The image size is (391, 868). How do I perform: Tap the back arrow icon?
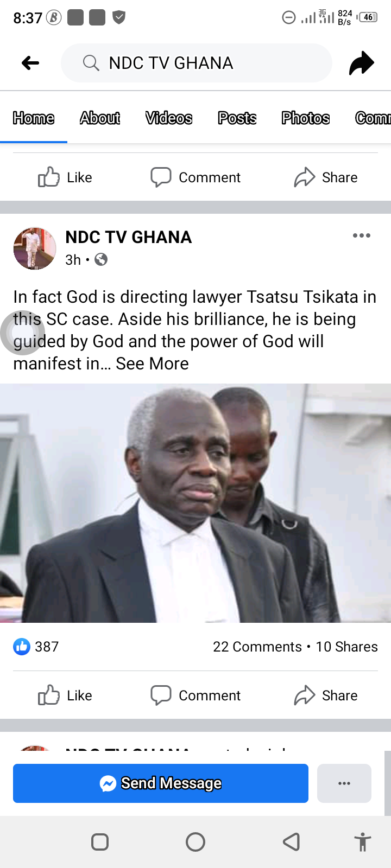(x=30, y=63)
